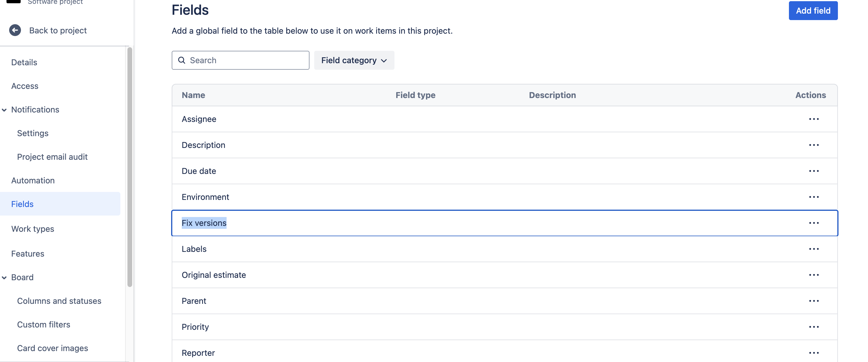Open Features settings

click(x=28, y=254)
